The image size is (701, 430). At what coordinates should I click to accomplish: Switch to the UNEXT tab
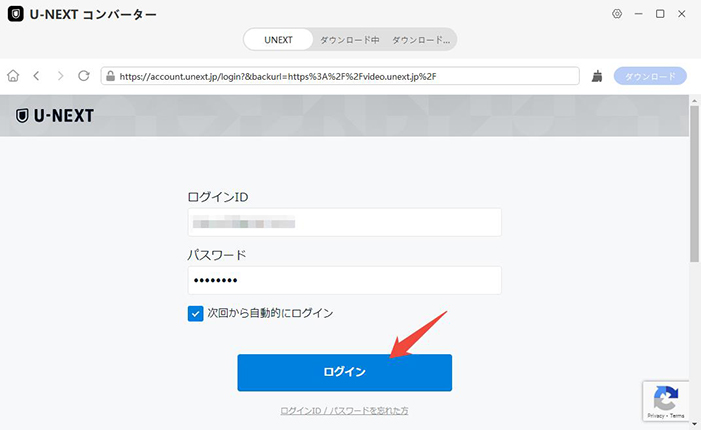tap(278, 40)
